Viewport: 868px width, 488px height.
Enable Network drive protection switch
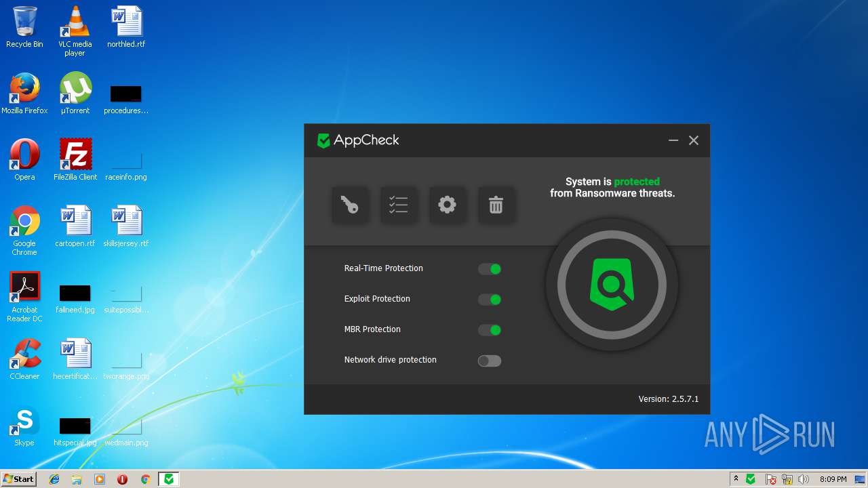490,361
